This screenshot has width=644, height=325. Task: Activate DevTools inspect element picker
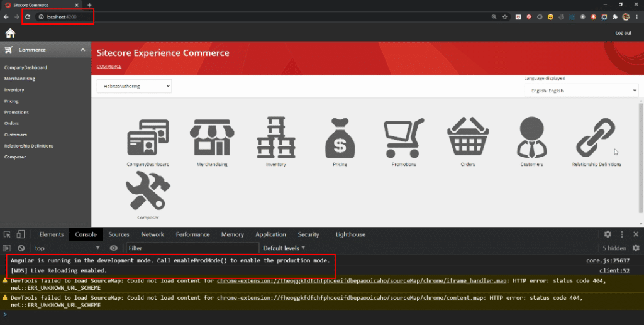pos(7,234)
